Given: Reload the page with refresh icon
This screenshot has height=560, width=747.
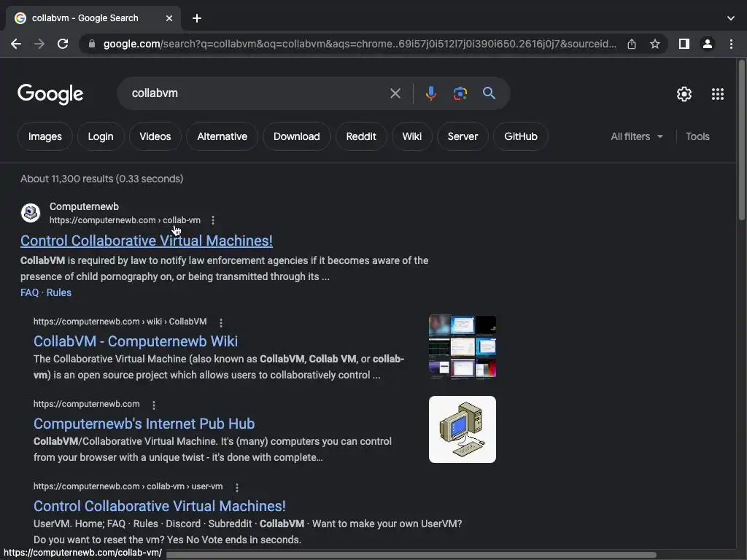Looking at the screenshot, I should tap(63, 44).
